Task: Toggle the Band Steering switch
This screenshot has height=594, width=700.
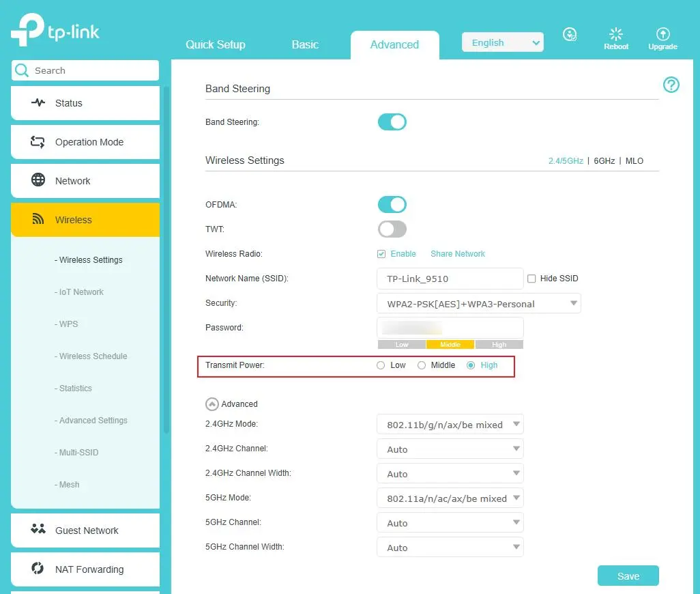Action: pyautogui.click(x=392, y=122)
